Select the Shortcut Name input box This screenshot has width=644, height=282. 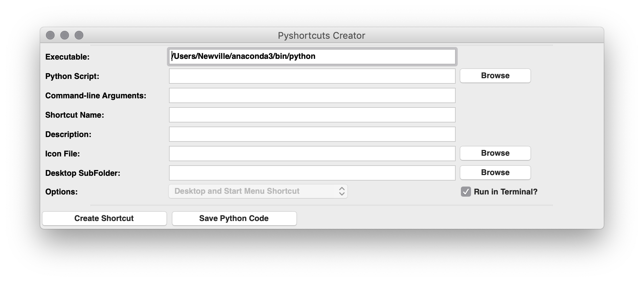tap(312, 115)
